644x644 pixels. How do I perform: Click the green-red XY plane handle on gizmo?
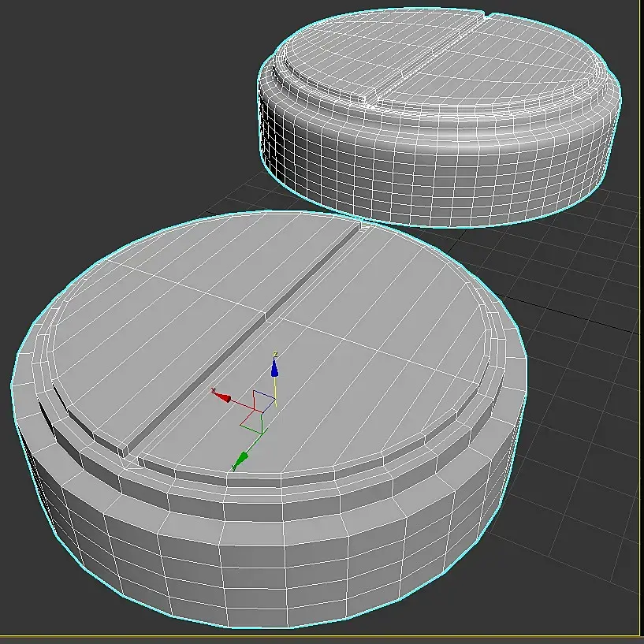coord(251,423)
